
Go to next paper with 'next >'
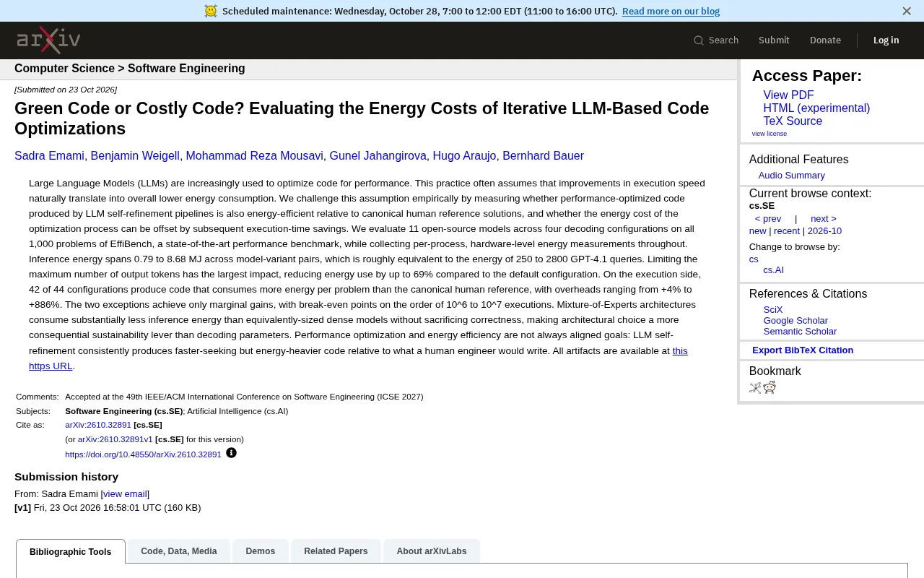[x=823, y=219]
